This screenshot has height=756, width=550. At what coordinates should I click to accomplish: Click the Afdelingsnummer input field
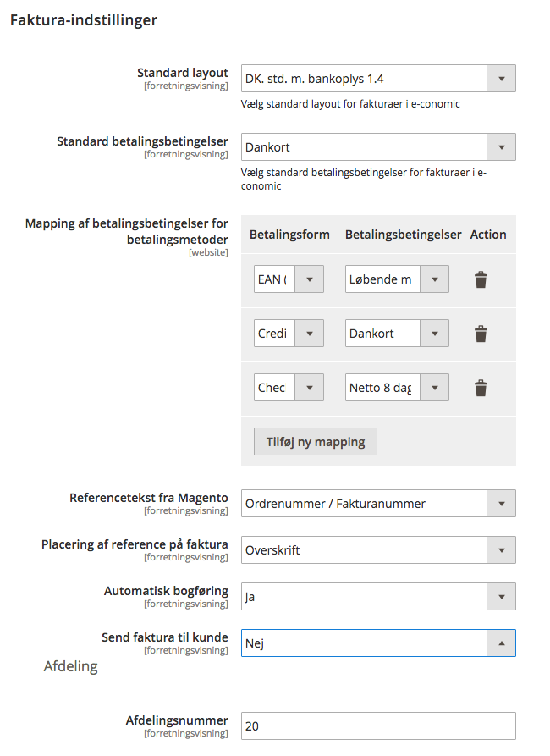pyautogui.click(x=377, y=726)
